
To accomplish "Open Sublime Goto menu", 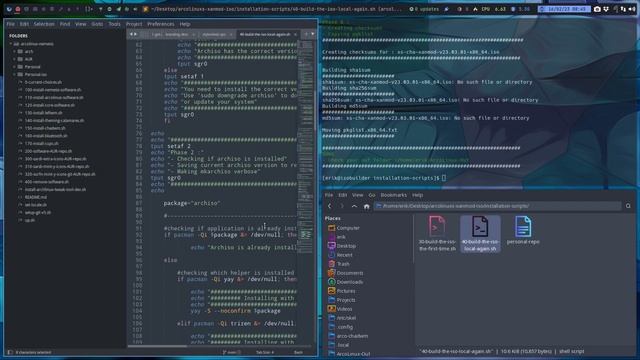I will point(97,24).
